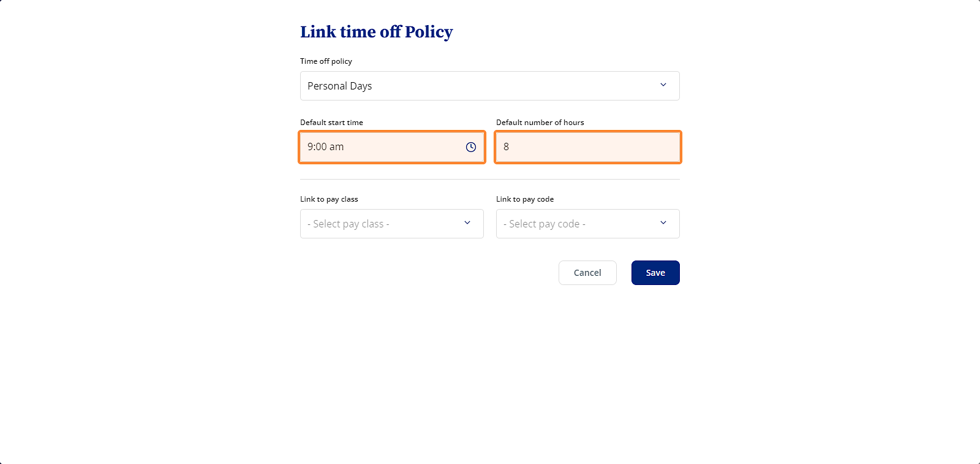Screen dimensions: 980x464
Task: Save the linked time off policy
Action: point(655,273)
